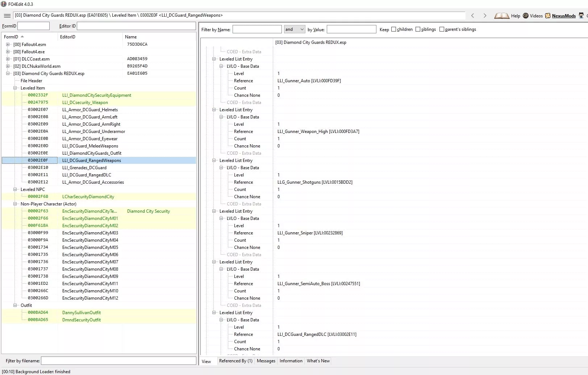Open the NexusMods link
This screenshot has width=588, height=375.
(x=564, y=16)
